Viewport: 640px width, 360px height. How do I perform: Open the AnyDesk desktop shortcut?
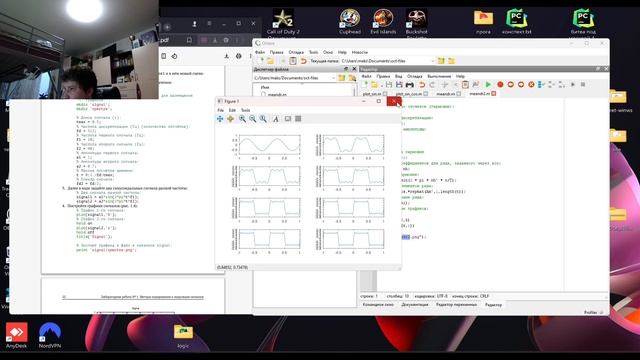tap(16, 336)
